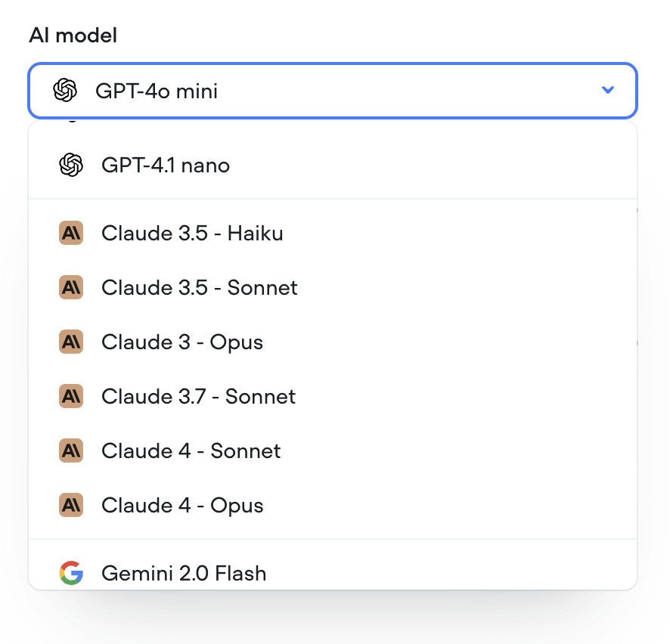The image size is (670, 644).
Task: Select GPT-4.1 nano from the list
Action: 166,165
